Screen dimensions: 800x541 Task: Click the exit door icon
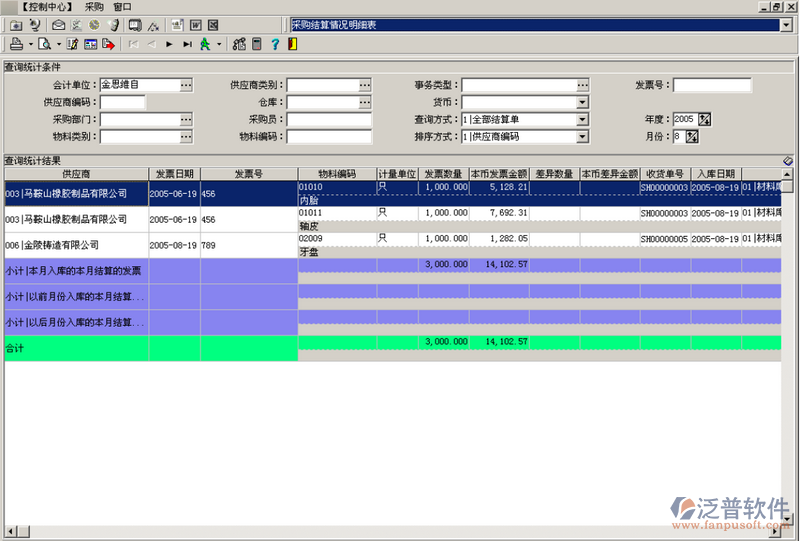[291, 44]
